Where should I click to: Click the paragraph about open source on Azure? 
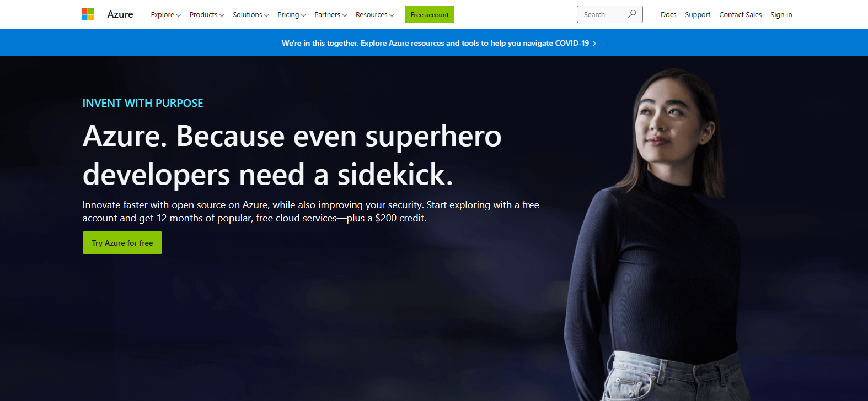click(x=311, y=212)
